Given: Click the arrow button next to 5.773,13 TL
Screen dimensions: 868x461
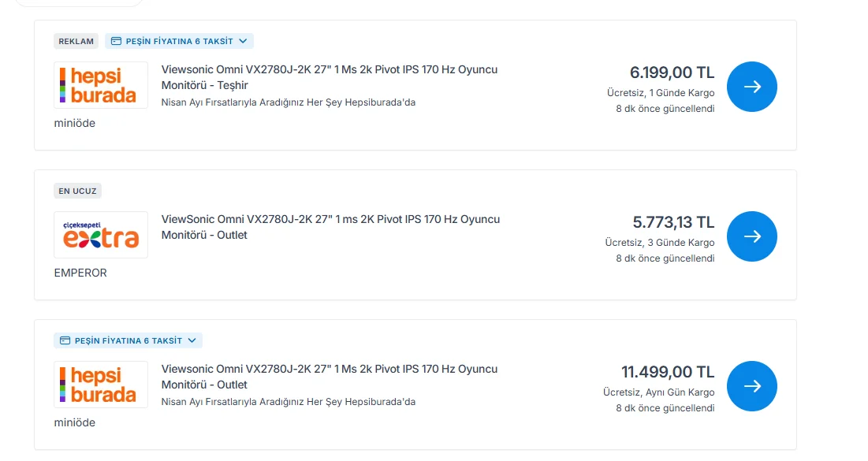Looking at the screenshot, I should [x=751, y=236].
